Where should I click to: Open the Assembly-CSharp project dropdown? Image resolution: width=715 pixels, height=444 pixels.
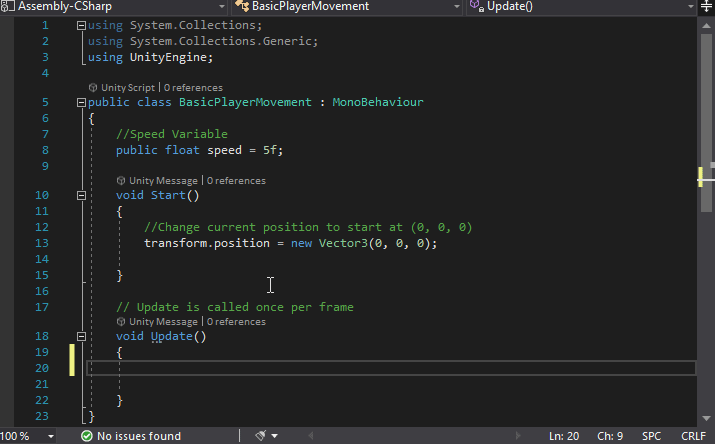(x=222, y=6)
